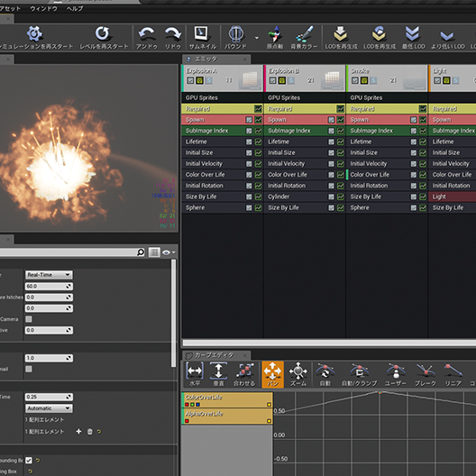476x476 pixels.
Task: Select the ズーム zoom mode tool
Action: tap(298, 371)
